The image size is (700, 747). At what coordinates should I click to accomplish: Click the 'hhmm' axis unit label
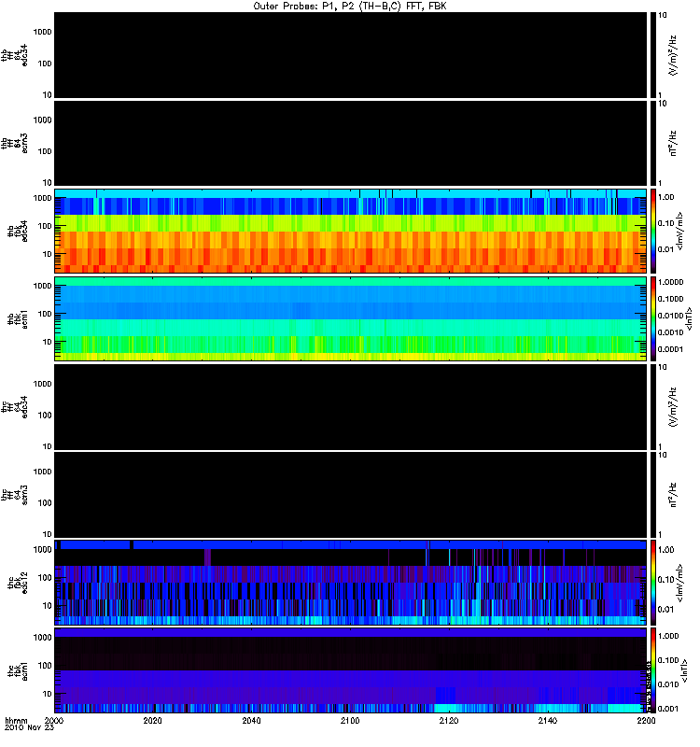click(16, 720)
